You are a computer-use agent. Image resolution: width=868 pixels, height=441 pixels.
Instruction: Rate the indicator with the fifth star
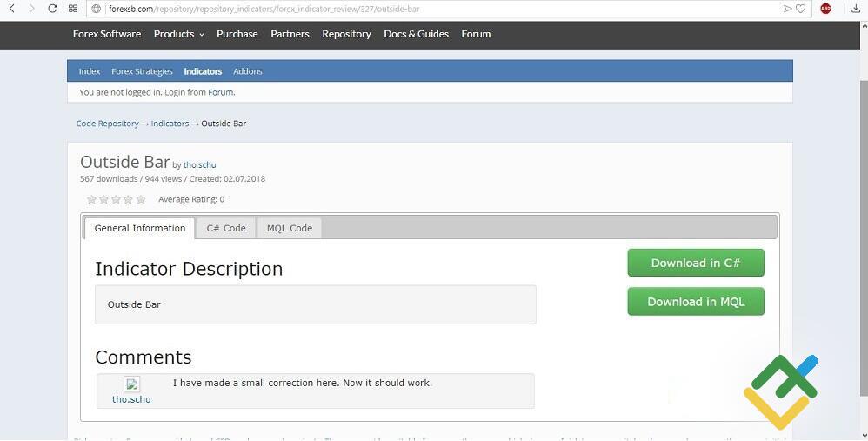point(141,199)
